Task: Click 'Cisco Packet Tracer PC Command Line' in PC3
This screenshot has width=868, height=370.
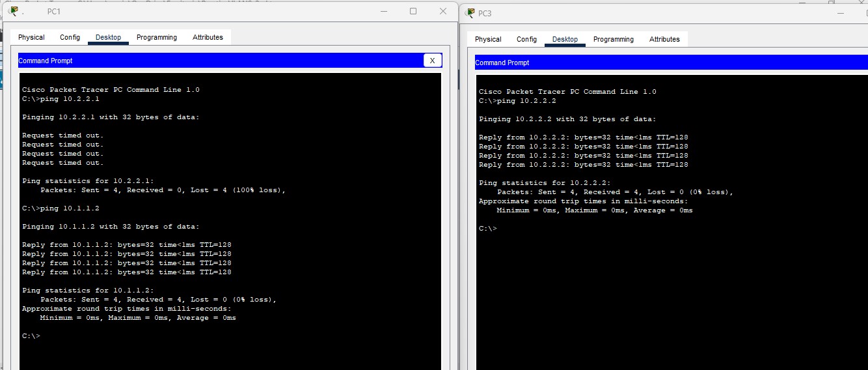Action: coord(567,92)
